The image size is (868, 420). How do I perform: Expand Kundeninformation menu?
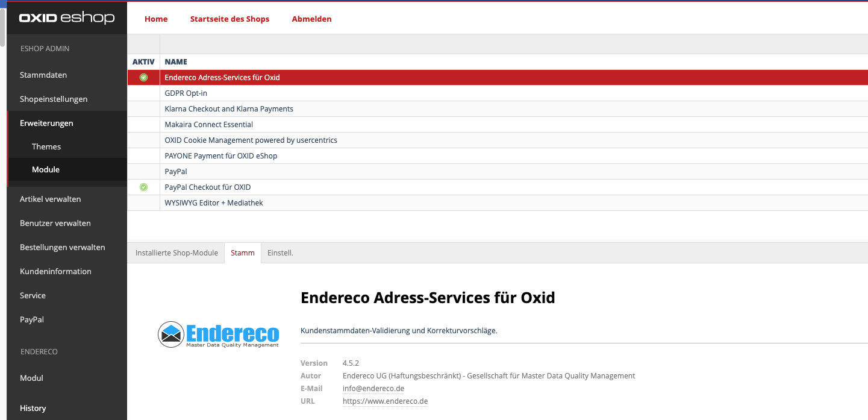55,271
